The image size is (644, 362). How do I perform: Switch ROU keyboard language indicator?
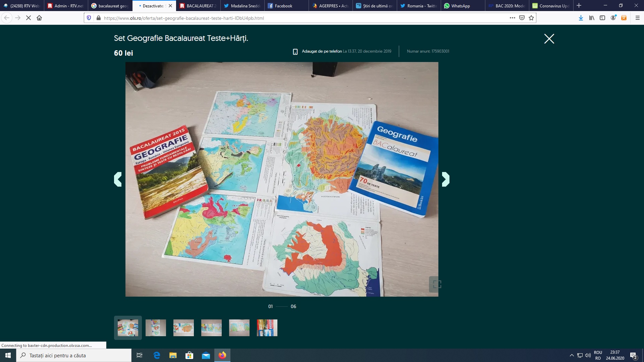point(598,355)
